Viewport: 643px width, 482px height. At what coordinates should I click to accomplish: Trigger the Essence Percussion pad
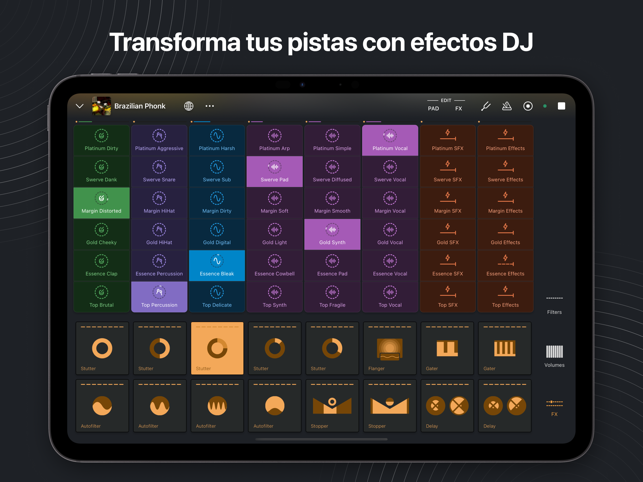(159, 266)
